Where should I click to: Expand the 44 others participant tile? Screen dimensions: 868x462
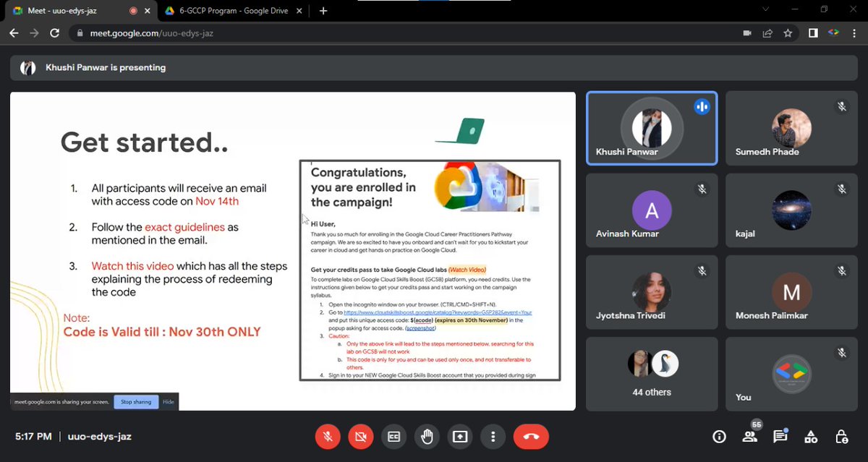pyautogui.click(x=651, y=374)
